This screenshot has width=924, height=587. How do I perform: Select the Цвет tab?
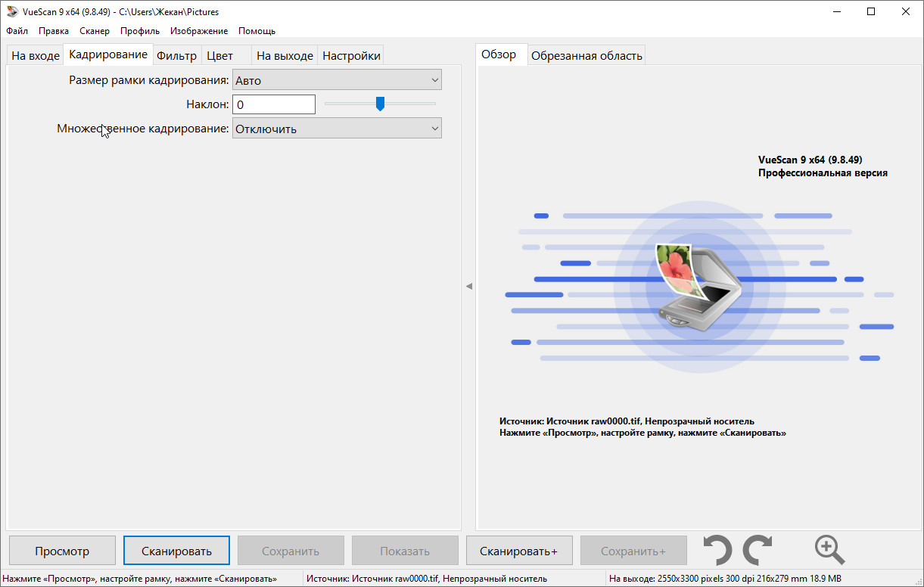219,56
